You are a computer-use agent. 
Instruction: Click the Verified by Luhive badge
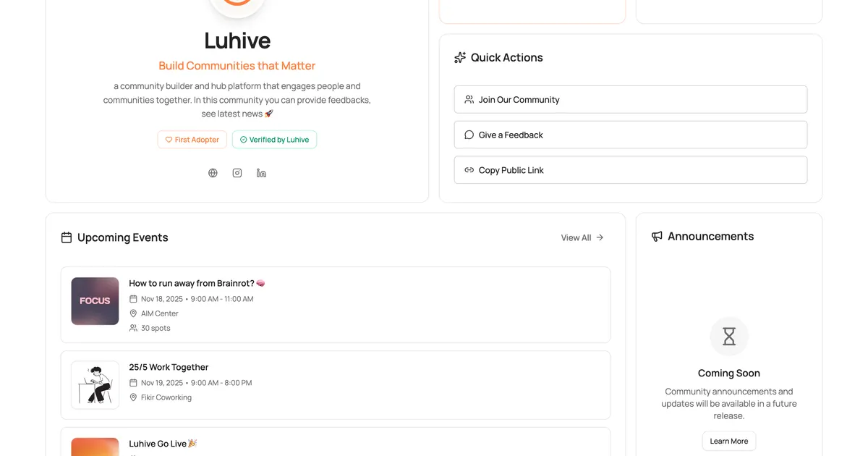[x=274, y=139]
